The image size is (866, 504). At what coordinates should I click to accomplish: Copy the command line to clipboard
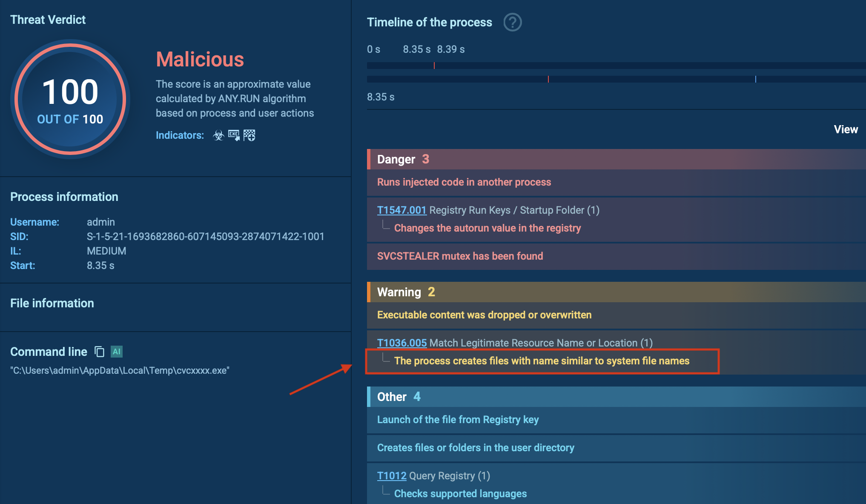99,352
